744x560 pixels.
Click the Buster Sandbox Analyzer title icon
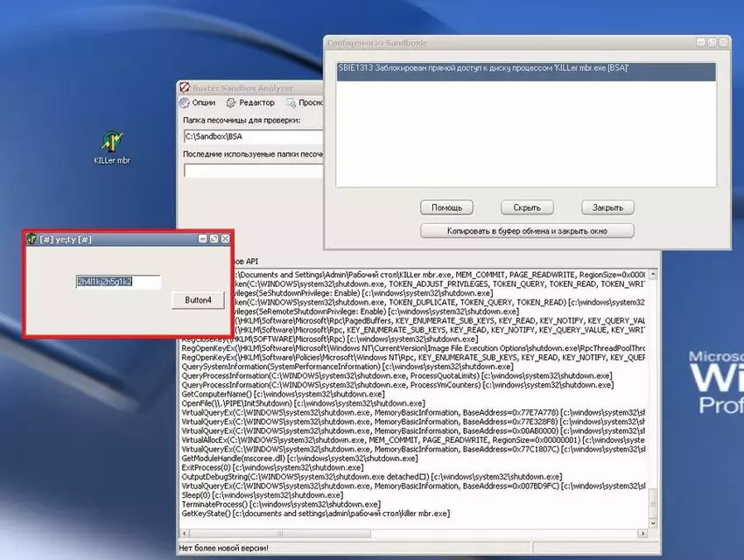click(185, 87)
